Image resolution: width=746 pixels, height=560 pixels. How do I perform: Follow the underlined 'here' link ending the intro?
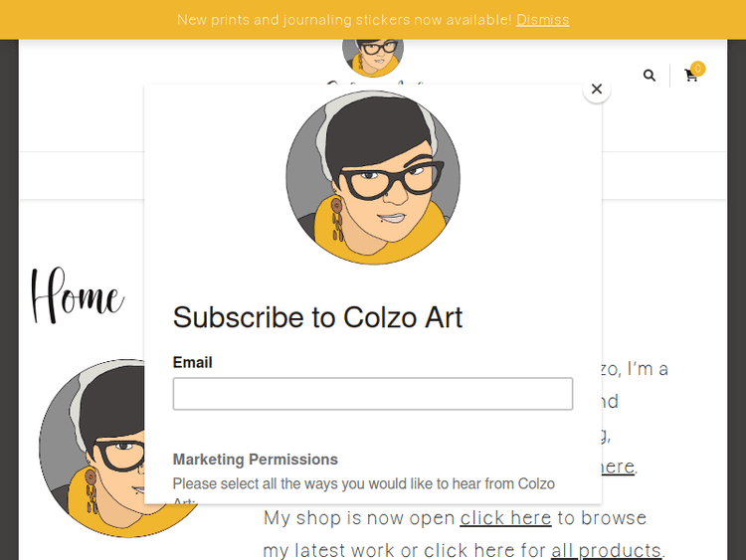[617, 467]
